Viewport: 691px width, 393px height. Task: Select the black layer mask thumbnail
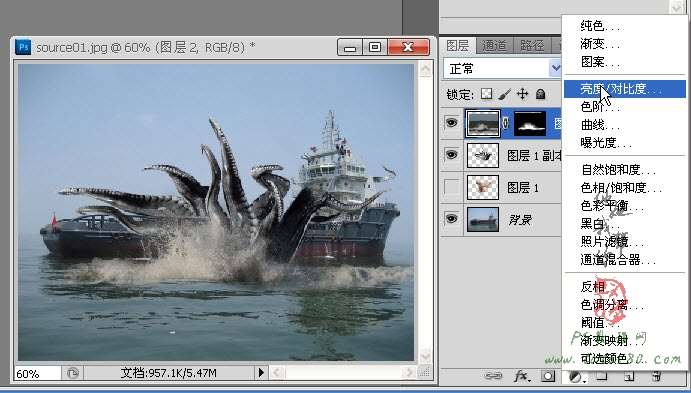coord(530,123)
